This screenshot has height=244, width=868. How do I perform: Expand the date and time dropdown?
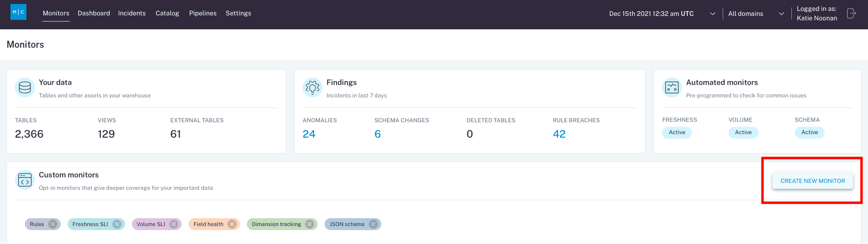[712, 14]
